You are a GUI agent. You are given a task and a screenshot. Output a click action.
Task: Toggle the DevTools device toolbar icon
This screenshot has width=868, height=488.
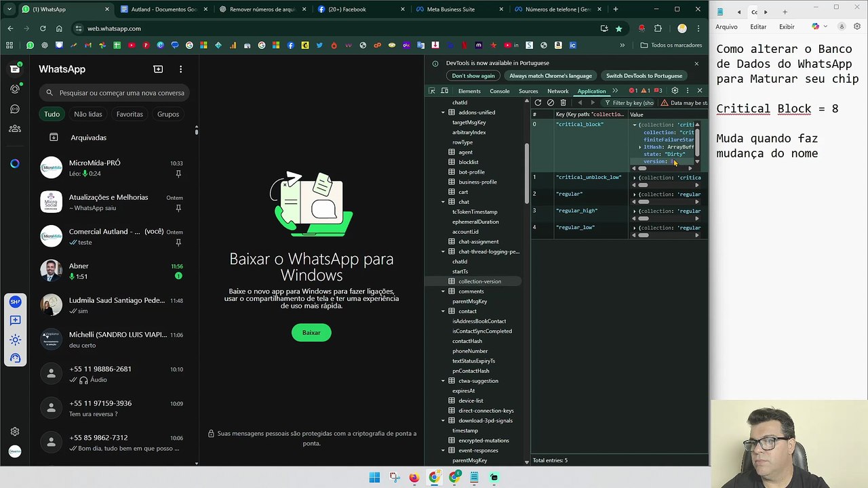pyautogui.click(x=445, y=91)
